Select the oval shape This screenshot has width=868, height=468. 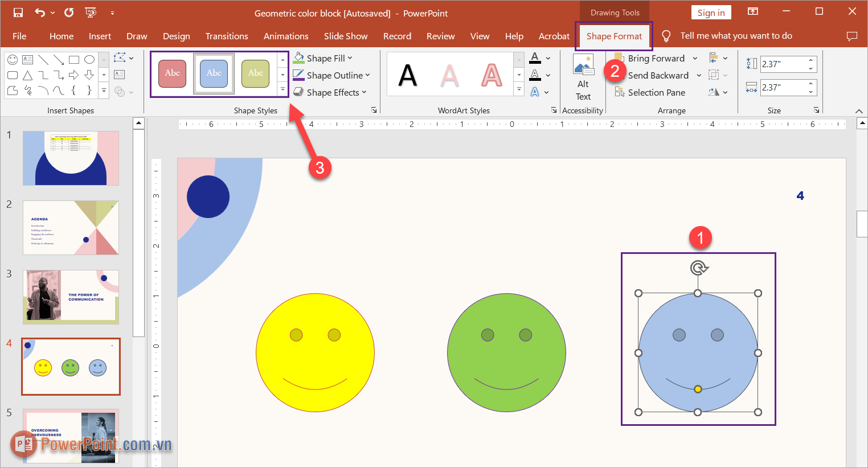tap(89, 59)
